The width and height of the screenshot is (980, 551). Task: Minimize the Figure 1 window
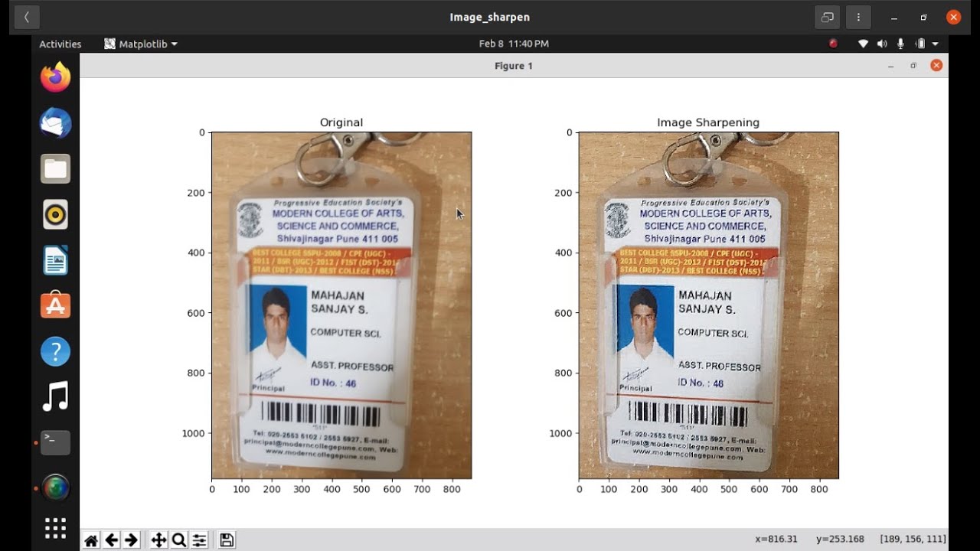pyautogui.click(x=890, y=66)
